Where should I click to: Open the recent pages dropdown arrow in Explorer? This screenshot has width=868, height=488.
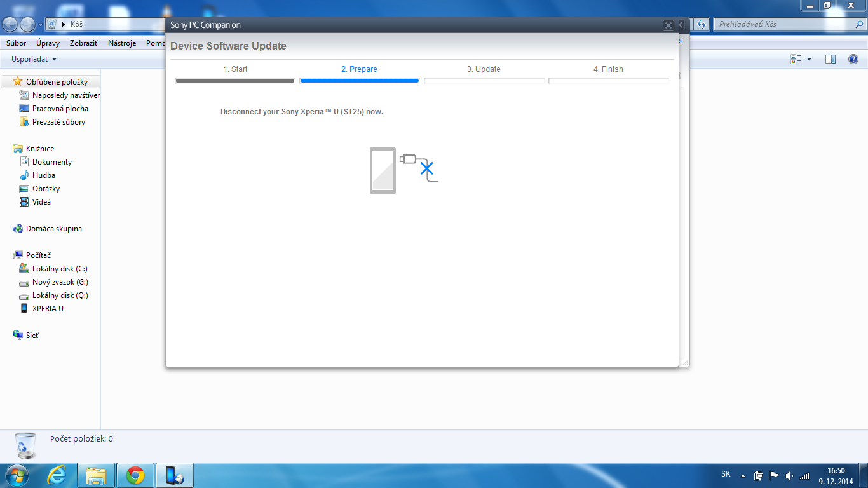[40, 25]
